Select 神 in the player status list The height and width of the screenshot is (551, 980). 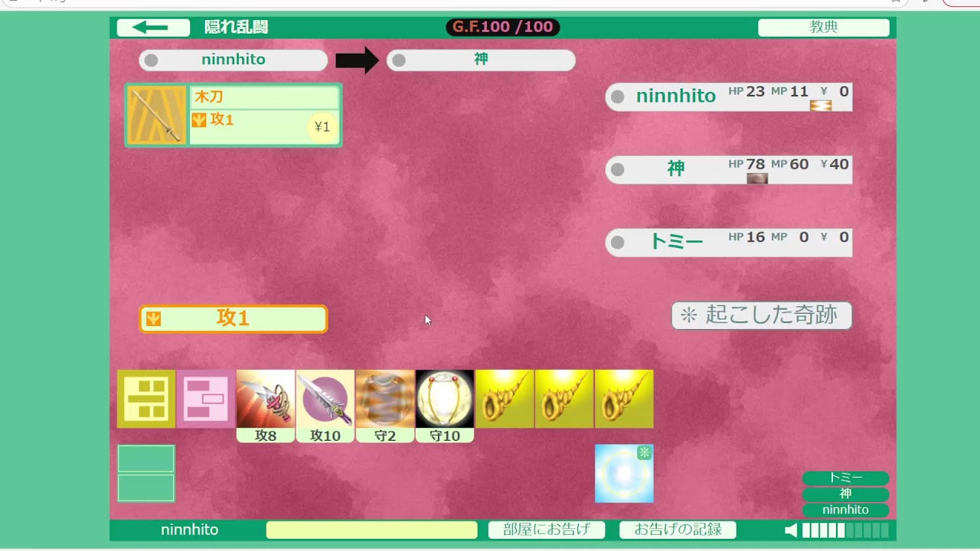click(x=729, y=169)
